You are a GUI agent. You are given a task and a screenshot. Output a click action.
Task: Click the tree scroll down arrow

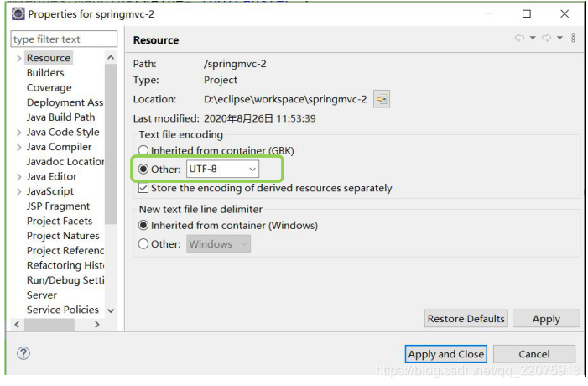tap(111, 311)
